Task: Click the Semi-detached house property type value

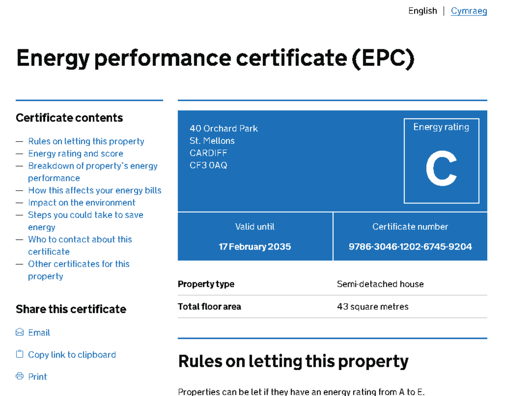Action: [x=380, y=284]
